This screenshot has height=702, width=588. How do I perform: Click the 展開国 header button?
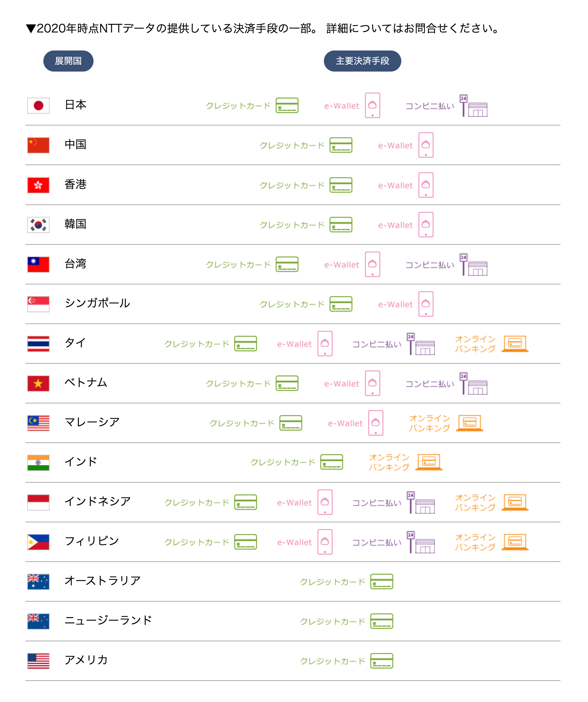pos(68,61)
